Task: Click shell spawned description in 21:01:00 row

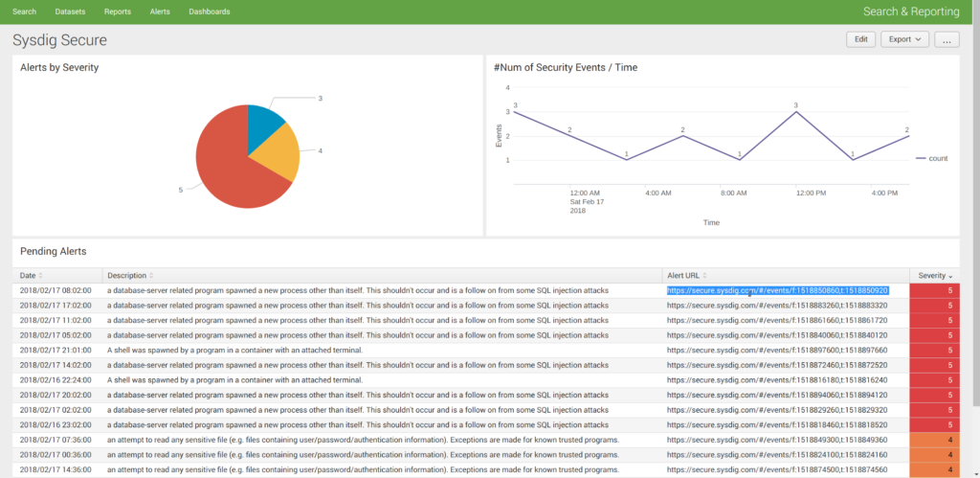Action: [235, 351]
